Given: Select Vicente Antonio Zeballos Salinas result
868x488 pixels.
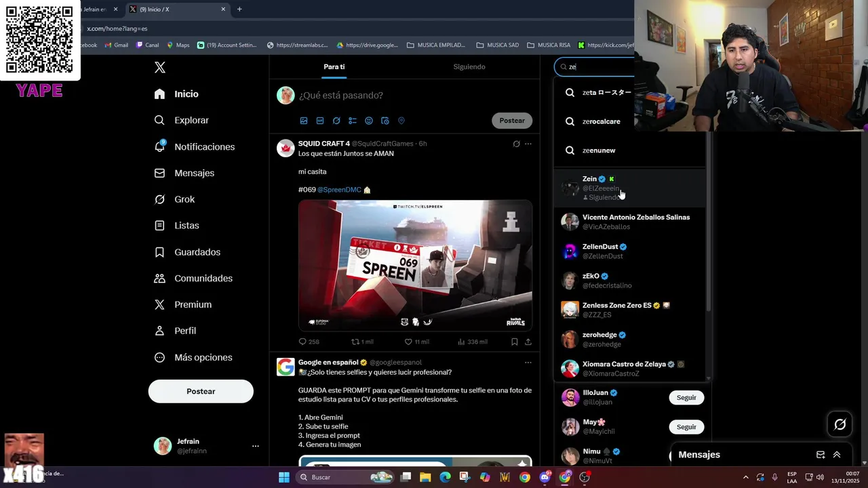Looking at the screenshot, I should pos(629,222).
